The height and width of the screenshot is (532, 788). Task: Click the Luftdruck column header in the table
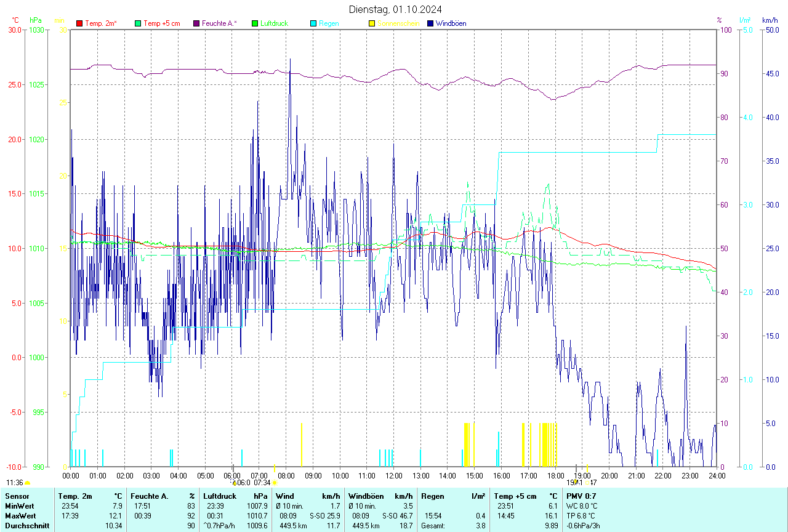(220, 496)
